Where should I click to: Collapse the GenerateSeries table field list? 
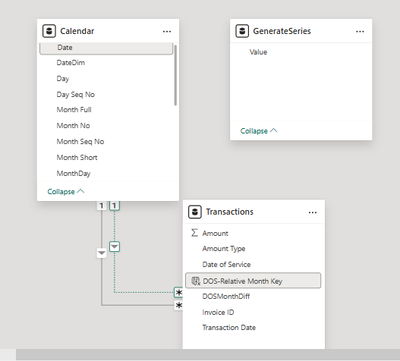click(x=259, y=131)
